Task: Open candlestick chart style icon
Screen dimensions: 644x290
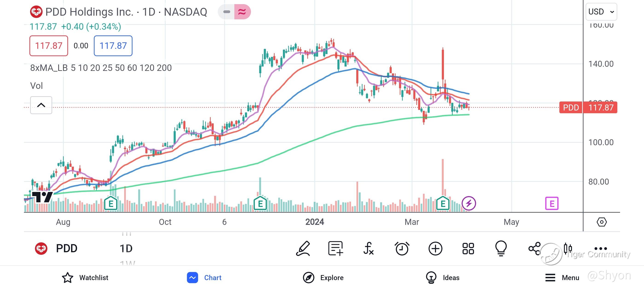Action: [x=568, y=249]
